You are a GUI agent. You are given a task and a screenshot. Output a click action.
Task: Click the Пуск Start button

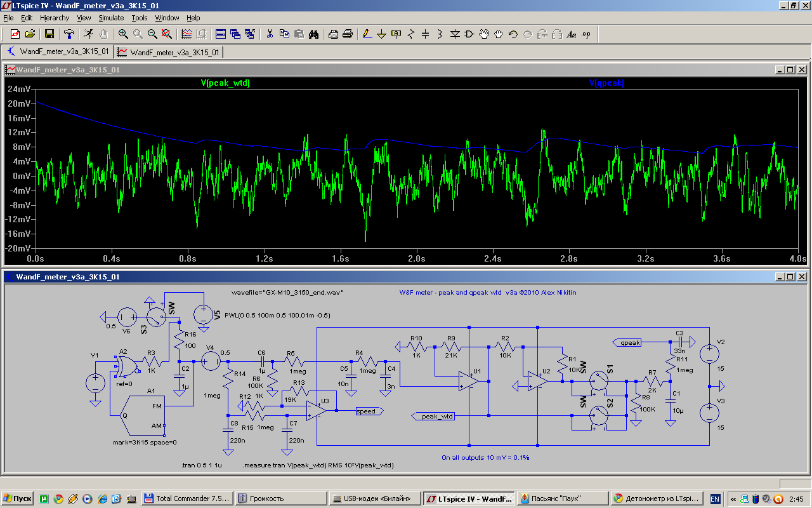click(x=17, y=499)
